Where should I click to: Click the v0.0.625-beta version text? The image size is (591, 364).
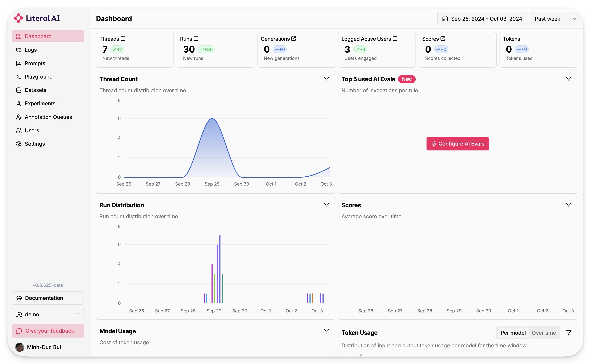(x=48, y=285)
